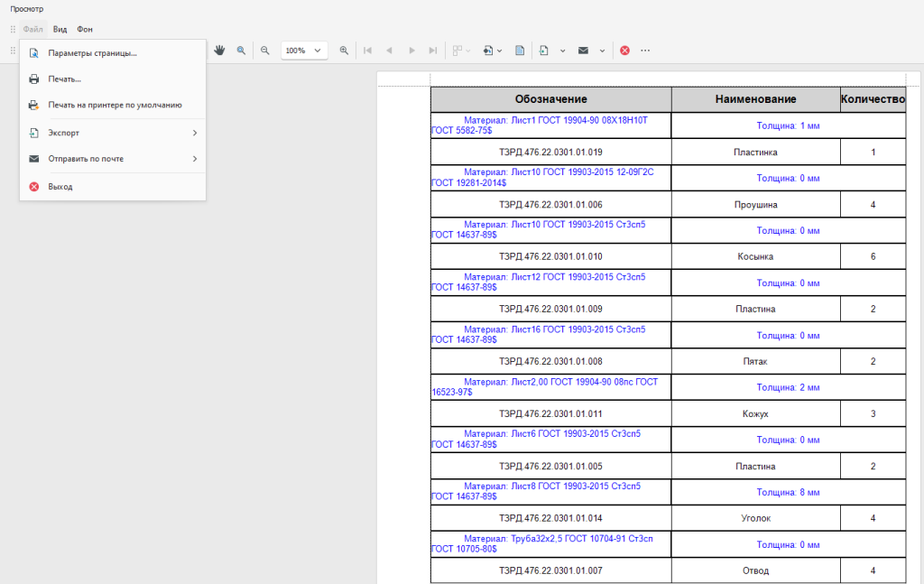Choose Параметры страницы from File menu
The image size is (924, 584).
point(92,53)
